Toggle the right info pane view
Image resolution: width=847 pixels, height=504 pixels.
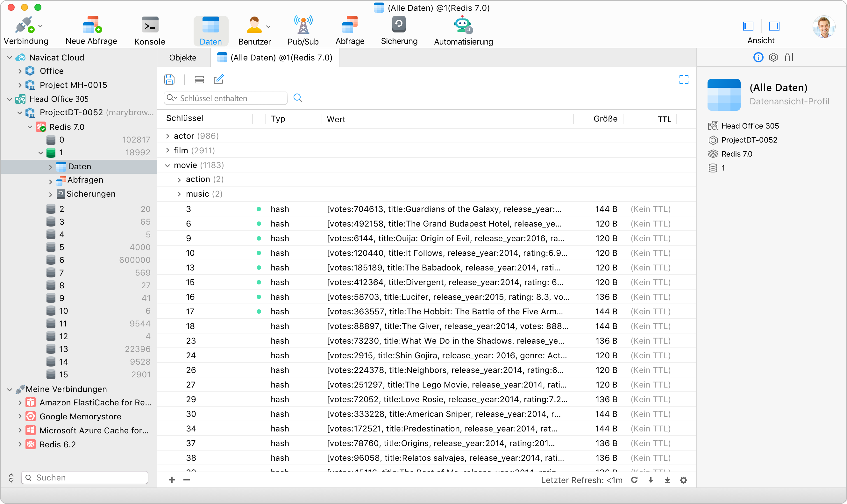[x=774, y=26]
